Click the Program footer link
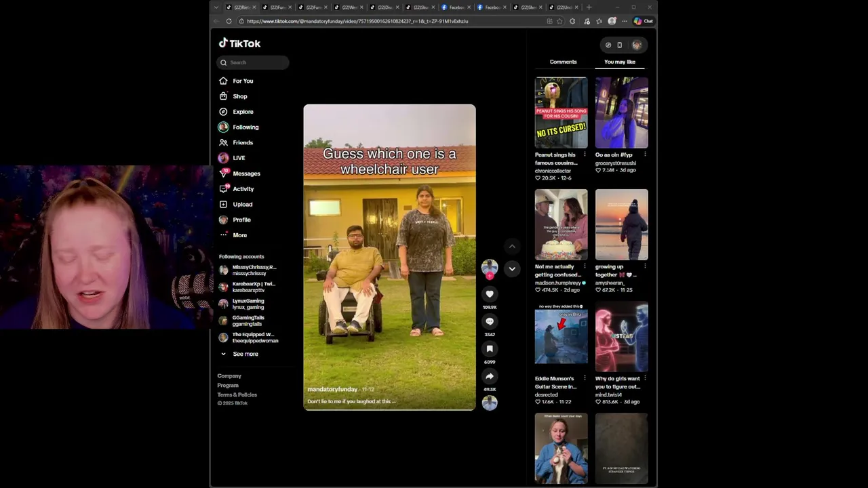 [228, 385]
